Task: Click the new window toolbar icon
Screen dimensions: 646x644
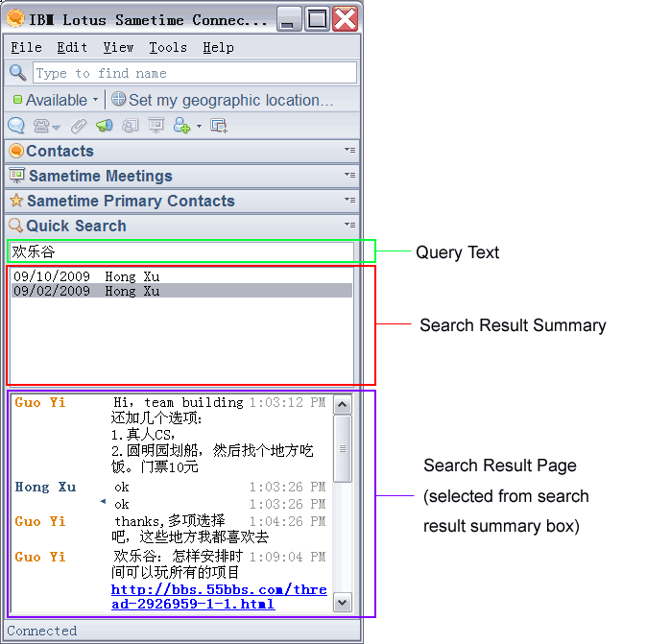Action: coord(219,126)
